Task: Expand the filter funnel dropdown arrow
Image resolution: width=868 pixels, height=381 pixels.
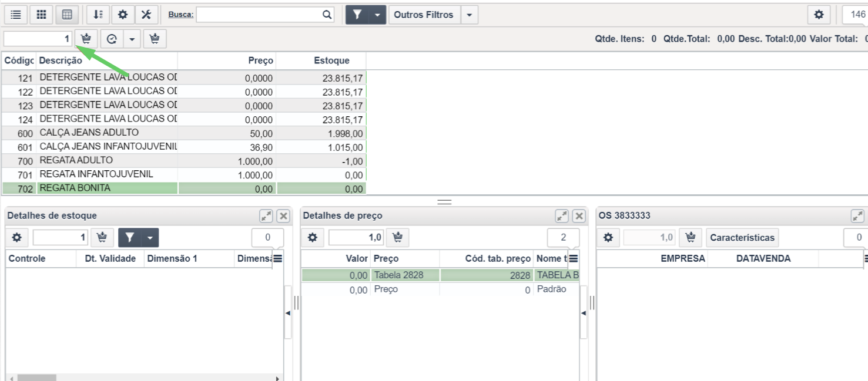Action: (x=377, y=15)
